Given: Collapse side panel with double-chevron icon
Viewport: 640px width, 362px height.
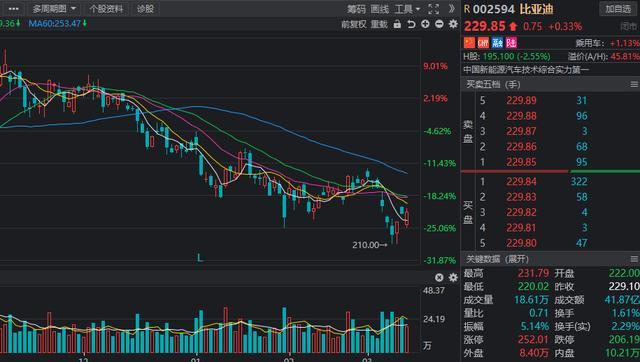Looking at the screenshot, I should pos(451,9).
